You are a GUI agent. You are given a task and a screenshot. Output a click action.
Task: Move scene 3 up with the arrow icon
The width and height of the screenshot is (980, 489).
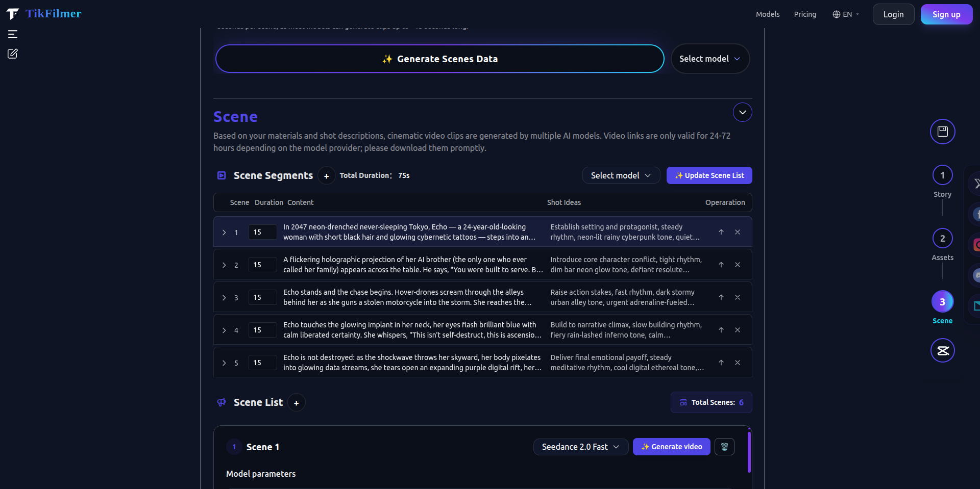721,297
